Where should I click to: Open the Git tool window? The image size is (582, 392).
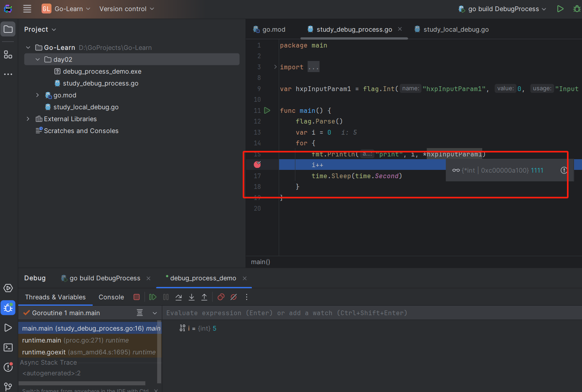click(x=8, y=386)
